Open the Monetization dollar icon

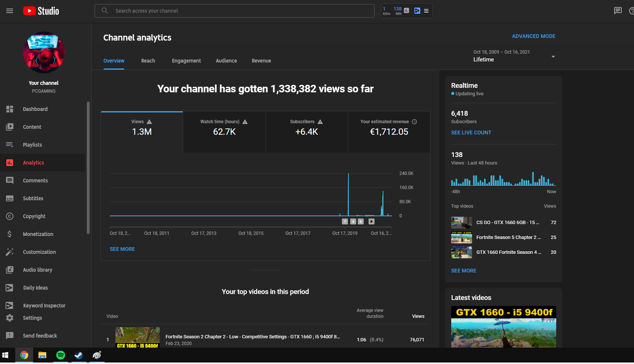point(10,234)
